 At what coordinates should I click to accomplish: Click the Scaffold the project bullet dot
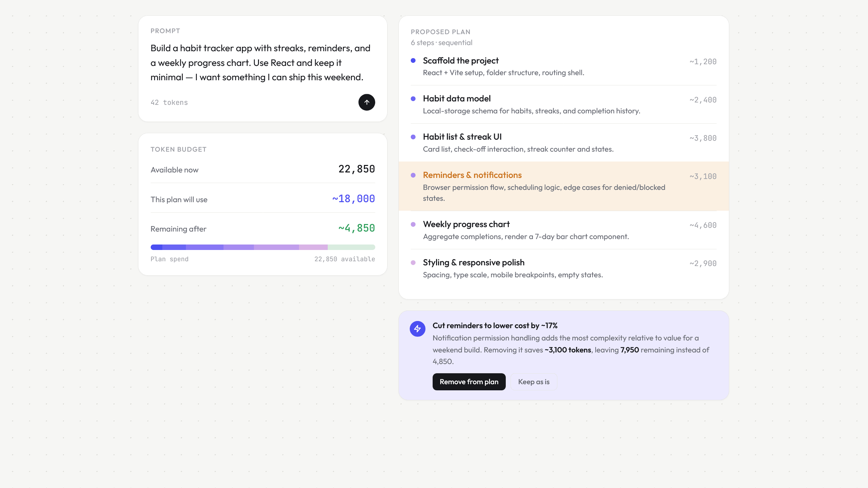[x=413, y=60]
